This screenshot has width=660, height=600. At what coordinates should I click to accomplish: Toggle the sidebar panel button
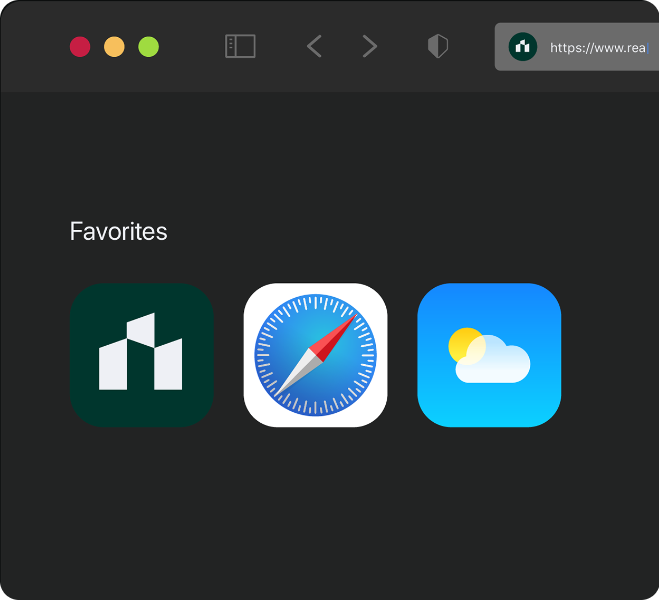point(240,46)
